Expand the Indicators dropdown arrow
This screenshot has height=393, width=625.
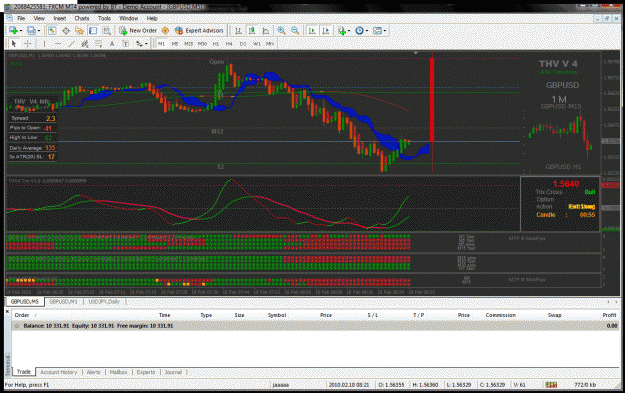349,31
